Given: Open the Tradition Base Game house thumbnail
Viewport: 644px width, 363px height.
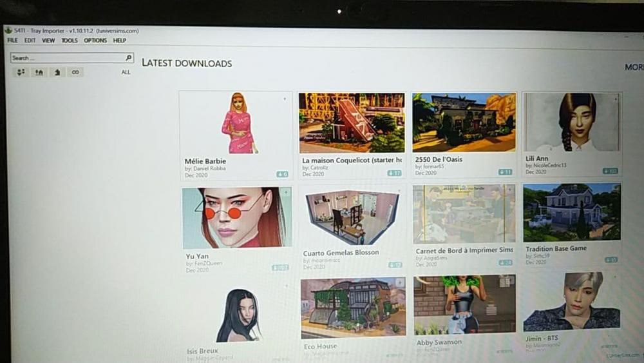Looking at the screenshot, I should [572, 213].
